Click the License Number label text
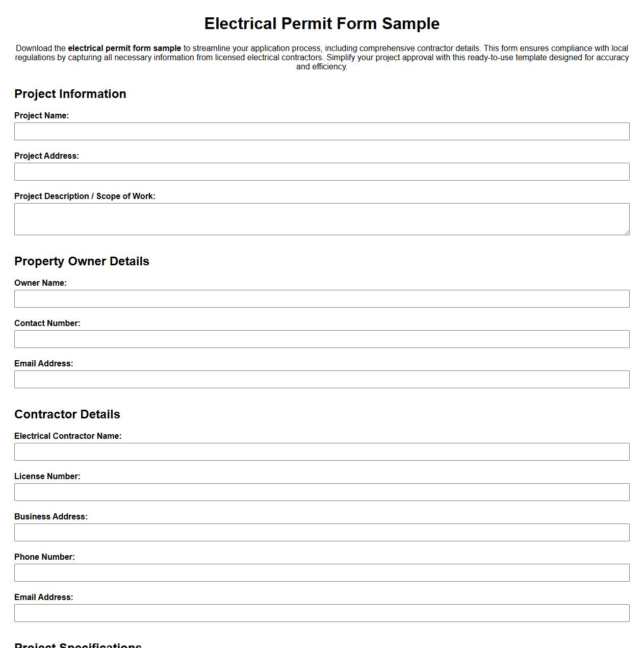The width and height of the screenshot is (644, 648). [47, 476]
